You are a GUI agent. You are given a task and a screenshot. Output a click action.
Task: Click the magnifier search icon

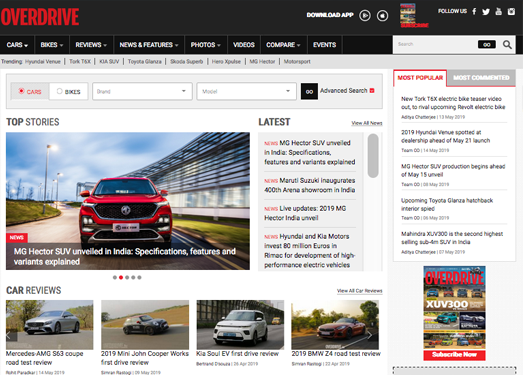point(507,44)
